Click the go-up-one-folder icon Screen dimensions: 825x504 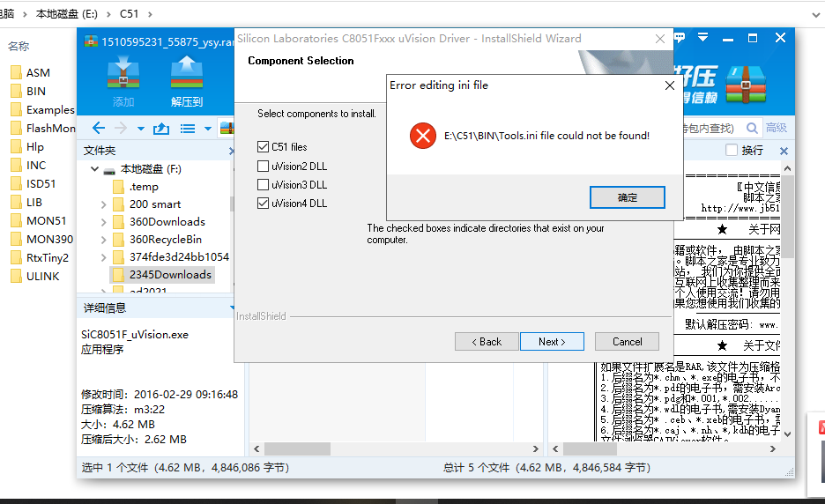(x=161, y=129)
